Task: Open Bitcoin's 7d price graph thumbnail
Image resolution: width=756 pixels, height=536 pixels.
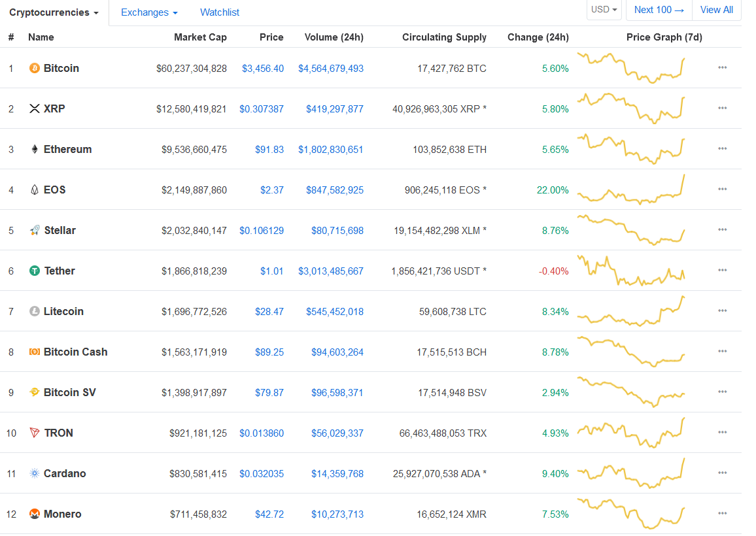Action: pyautogui.click(x=631, y=67)
